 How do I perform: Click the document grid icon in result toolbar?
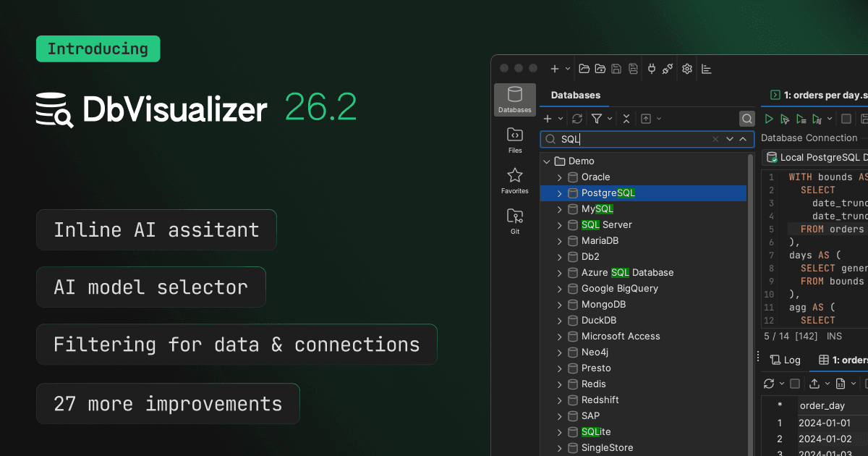841,384
